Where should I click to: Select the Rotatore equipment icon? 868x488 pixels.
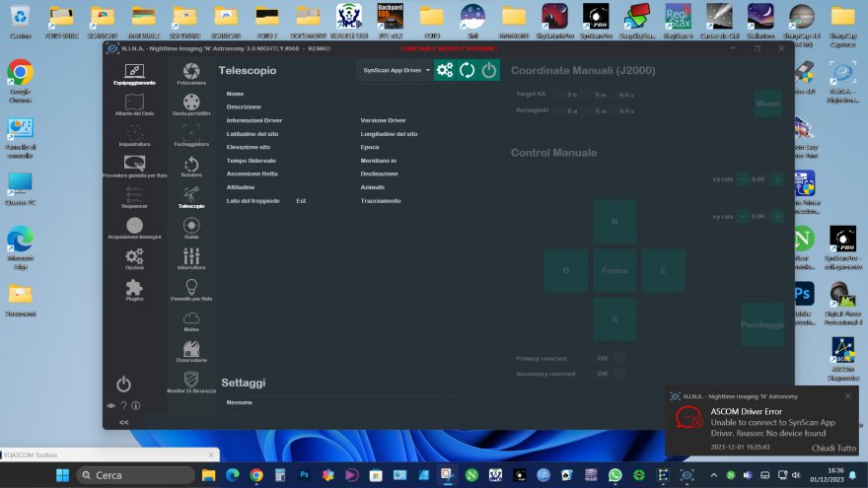click(x=191, y=167)
